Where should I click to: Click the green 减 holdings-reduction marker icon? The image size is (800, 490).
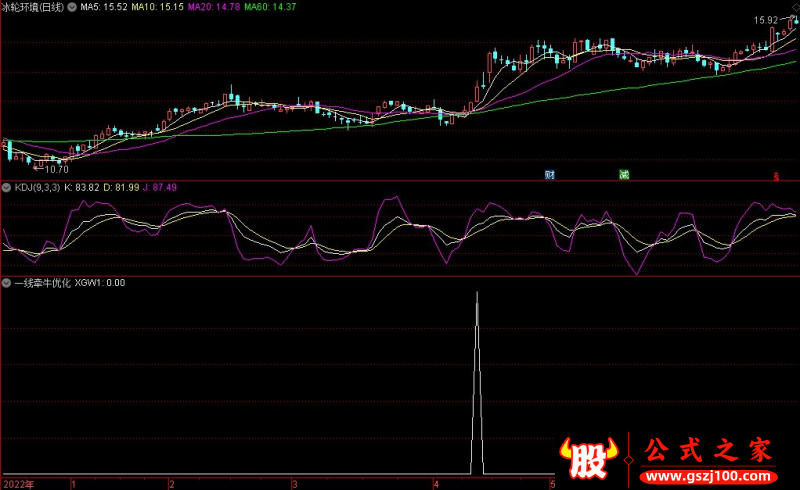[624, 175]
